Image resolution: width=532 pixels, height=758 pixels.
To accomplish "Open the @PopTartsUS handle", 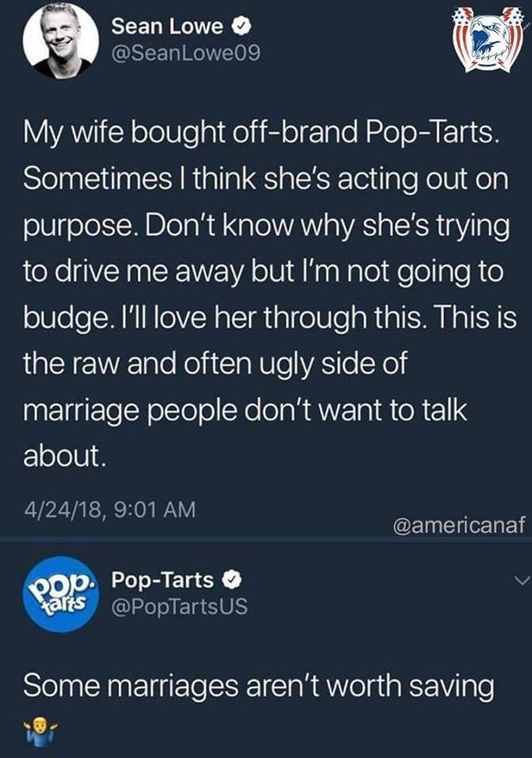I will pyautogui.click(x=179, y=606).
